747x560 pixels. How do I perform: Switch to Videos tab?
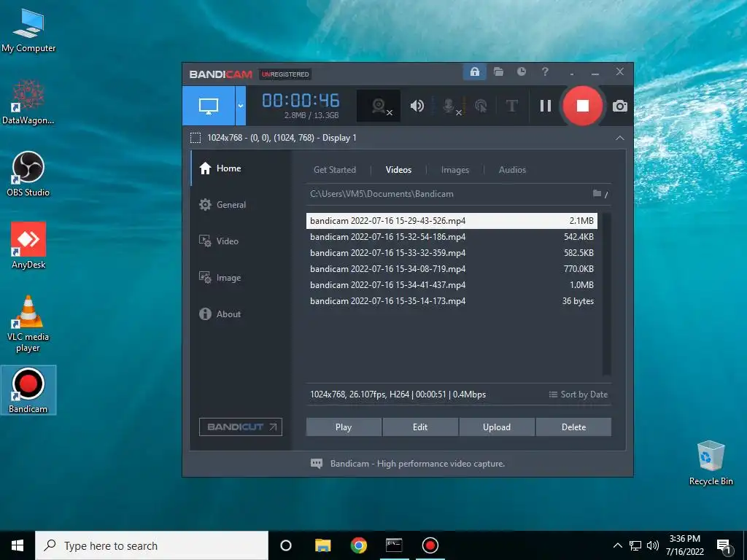coord(398,170)
